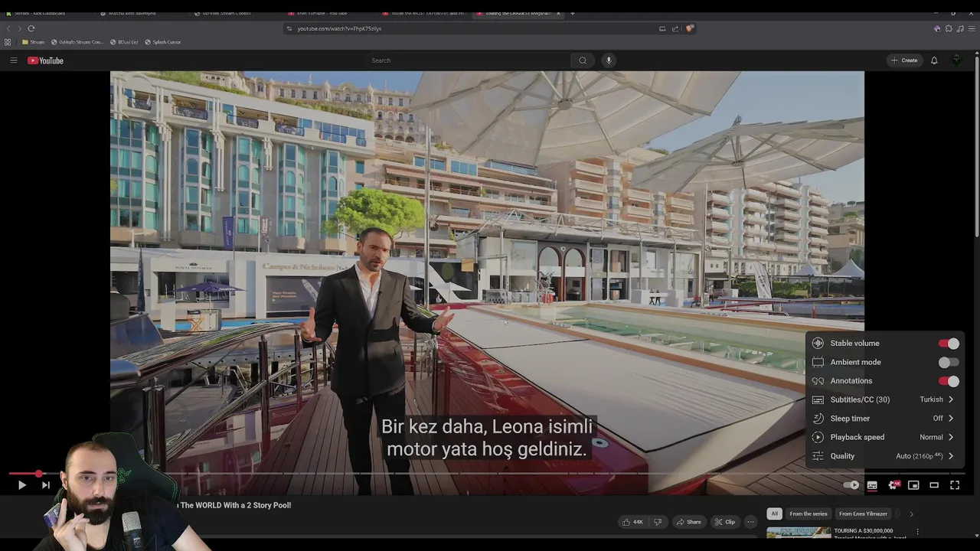980x551 pixels.
Task: Open options for the $30,000,000 tour video
Action: pos(917,531)
